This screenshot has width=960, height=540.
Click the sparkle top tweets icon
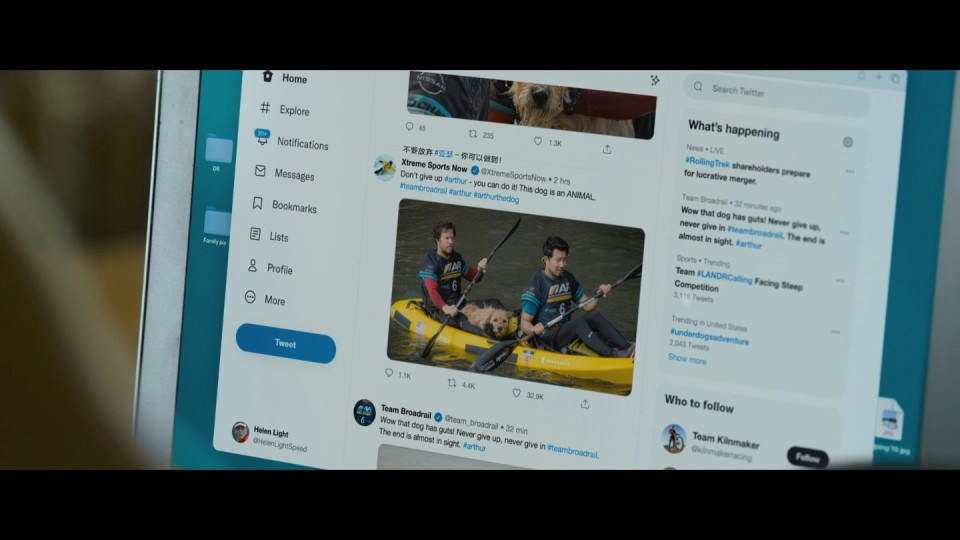point(654,80)
